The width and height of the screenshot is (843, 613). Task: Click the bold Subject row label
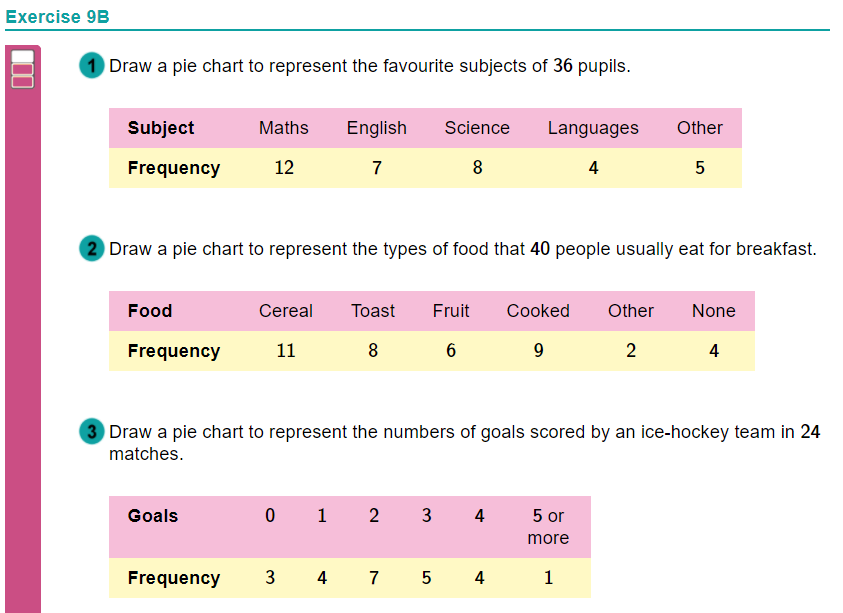[x=161, y=128]
